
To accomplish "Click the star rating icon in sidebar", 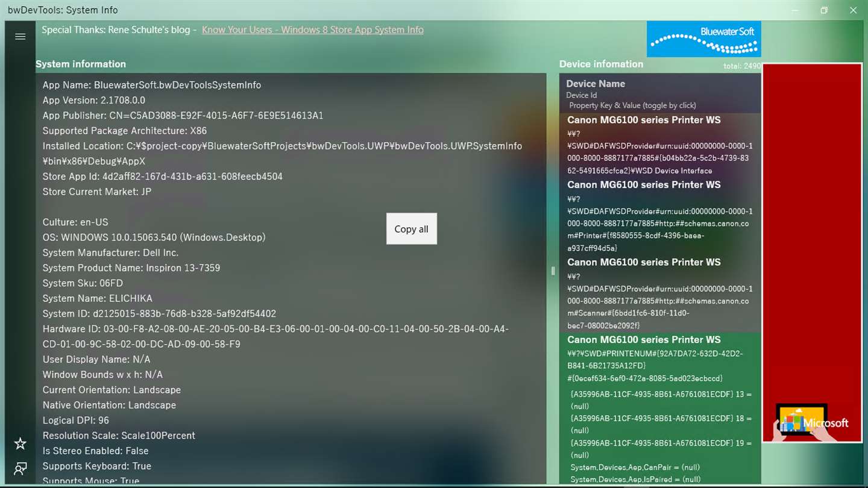I will coord(20,444).
